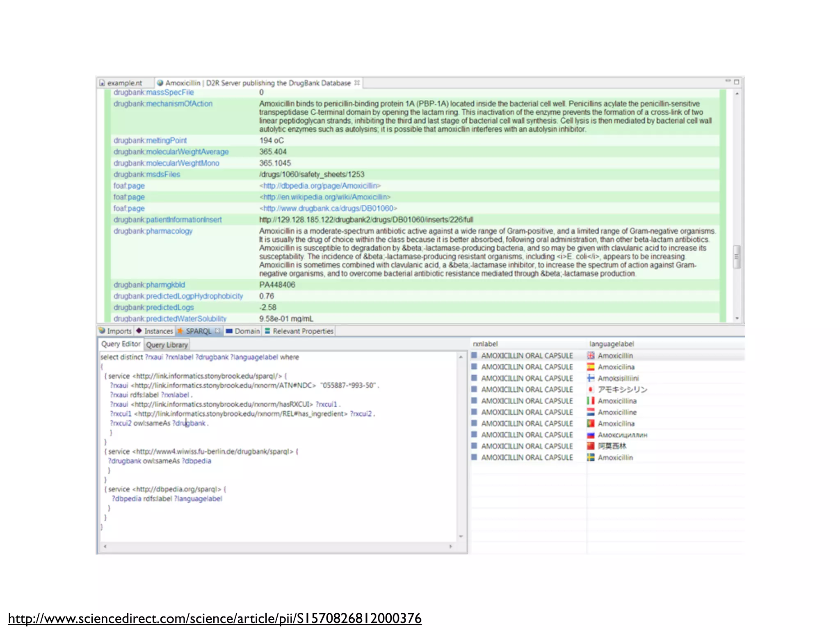Click the drugbank:pharmacology property link
Viewport: 840px width, 630px height.
pyautogui.click(x=153, y=231)
